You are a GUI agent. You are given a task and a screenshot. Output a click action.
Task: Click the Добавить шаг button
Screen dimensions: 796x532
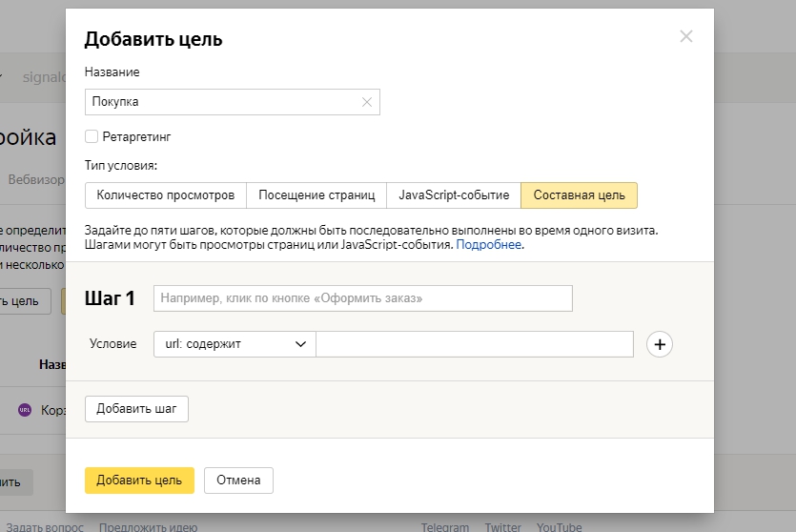coord(137,409)
